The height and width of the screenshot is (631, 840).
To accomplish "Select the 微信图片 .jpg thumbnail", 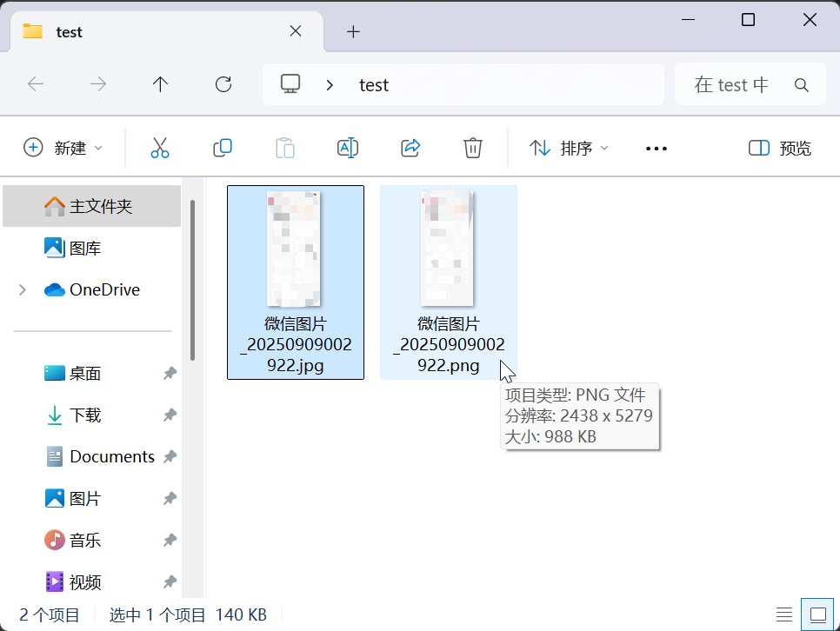I will pyautogui.click(x=294, y=249).
